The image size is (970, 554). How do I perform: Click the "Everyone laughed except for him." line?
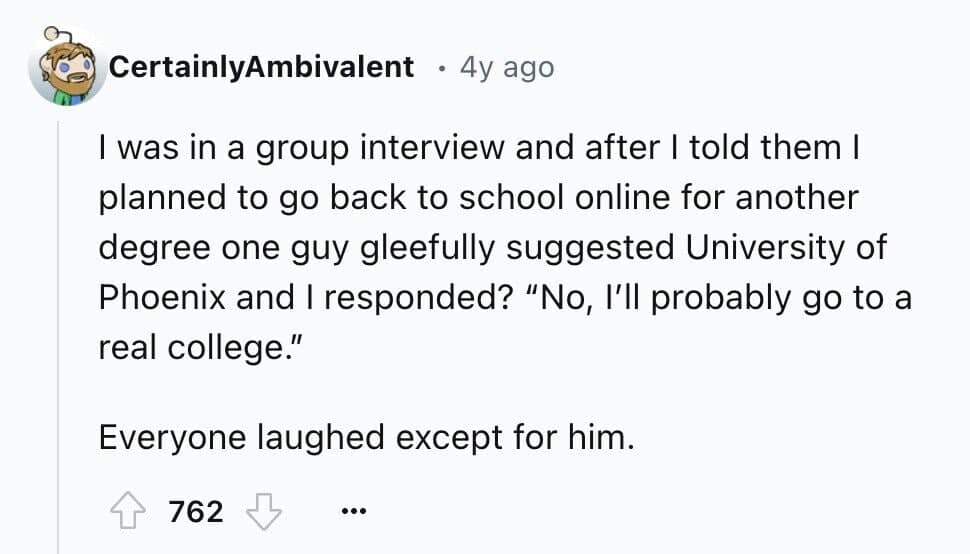click(366, 436)
